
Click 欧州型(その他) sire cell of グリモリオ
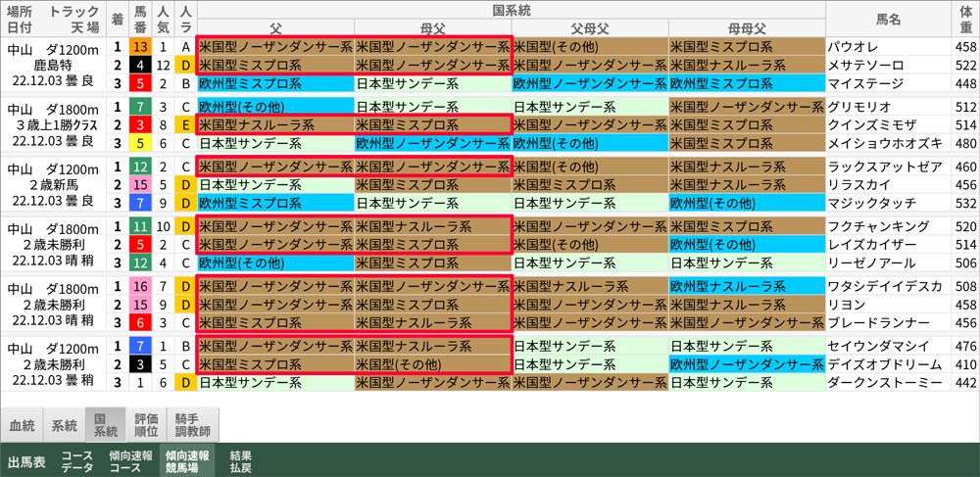tap(275, 107)
